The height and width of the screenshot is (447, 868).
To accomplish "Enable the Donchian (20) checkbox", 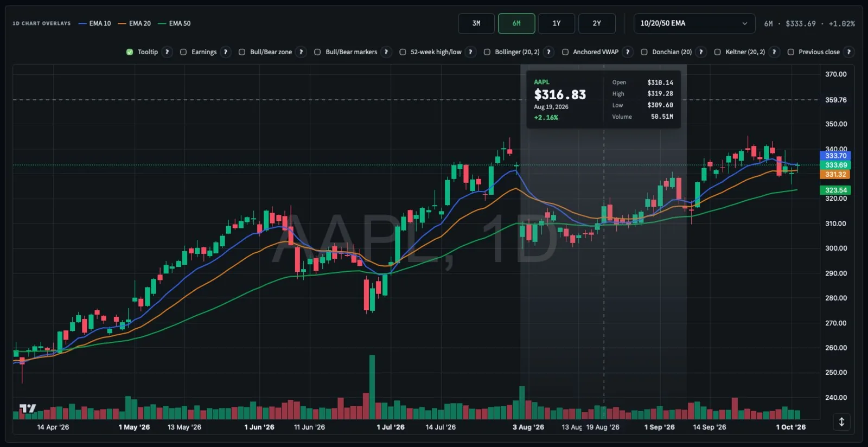I will [644, 52].
